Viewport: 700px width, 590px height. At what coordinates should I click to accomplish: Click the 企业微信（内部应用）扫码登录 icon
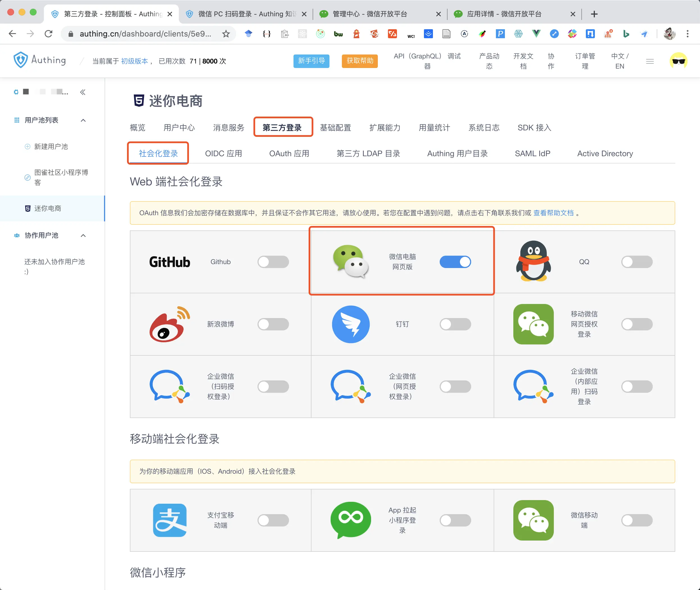pyautogui.click(x=533, y=386)
